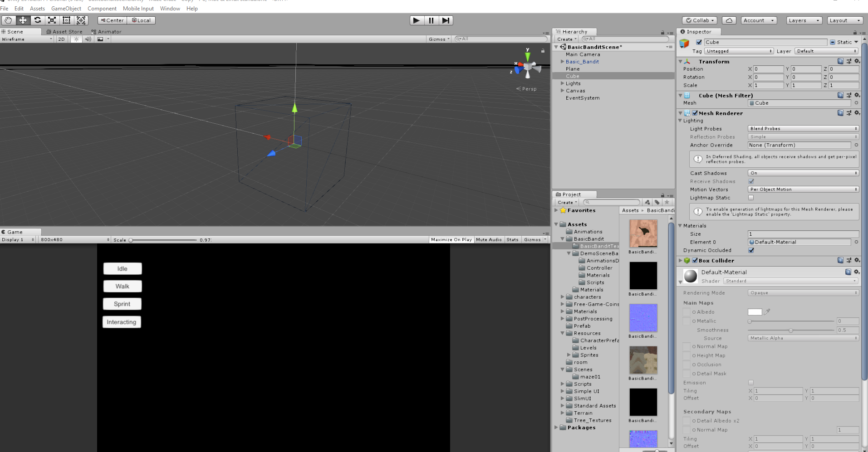Adjust the Smoothness slider
The width and height of the screenshot is (868, 452).
[x=791, y=330]
